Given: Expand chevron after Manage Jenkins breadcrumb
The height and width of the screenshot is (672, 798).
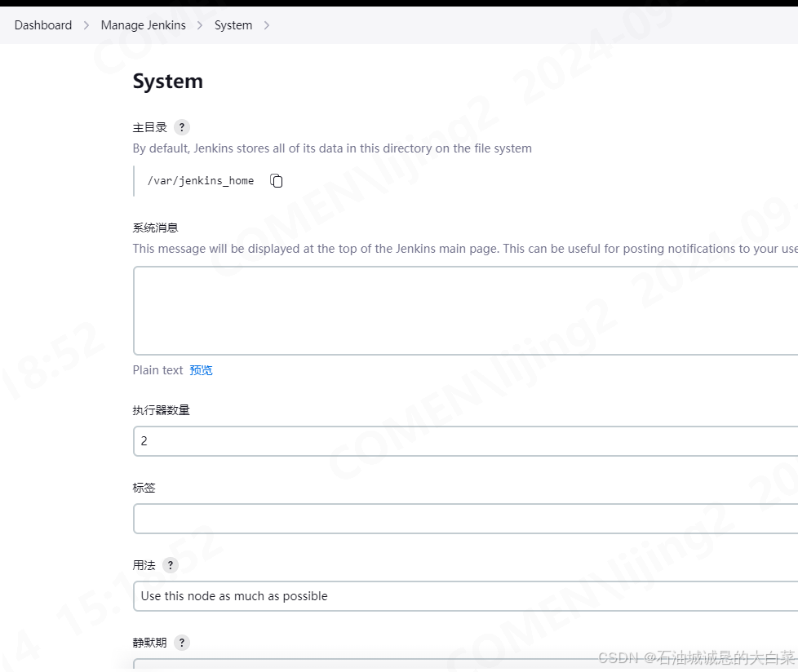Looking at the screenshot, I should [x=200, y=25].
